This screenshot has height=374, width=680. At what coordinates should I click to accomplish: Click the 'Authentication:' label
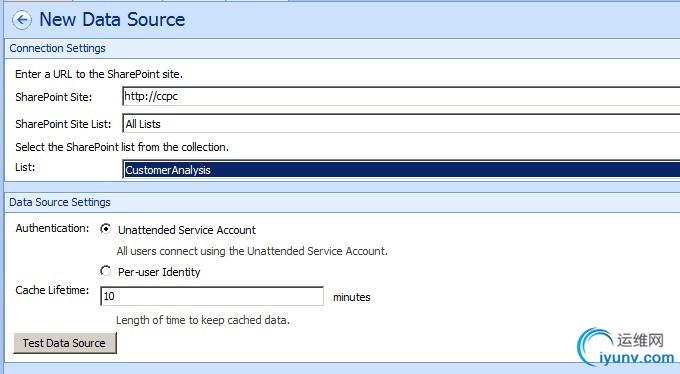pyautogui.click(x=52, y=228)
